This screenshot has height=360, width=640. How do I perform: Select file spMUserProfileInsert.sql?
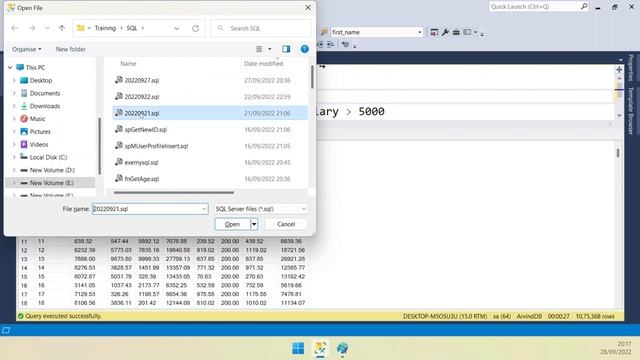click(x=210, y=146)
